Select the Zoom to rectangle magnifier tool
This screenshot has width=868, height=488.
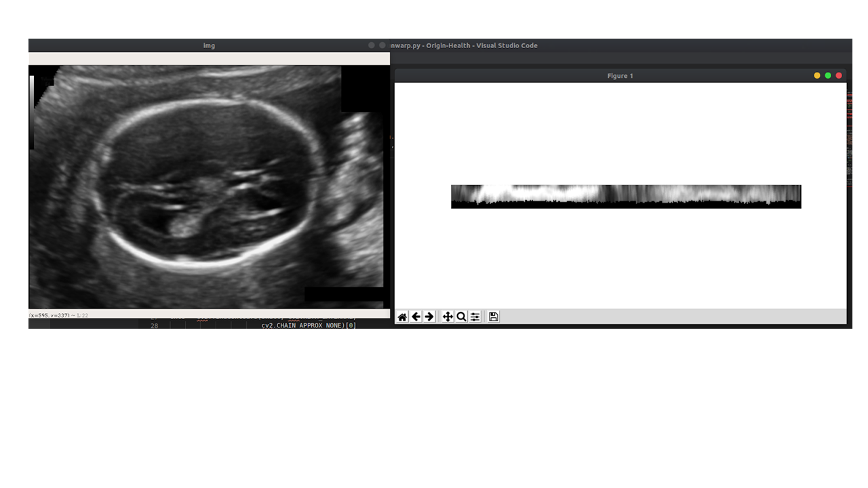461,317
